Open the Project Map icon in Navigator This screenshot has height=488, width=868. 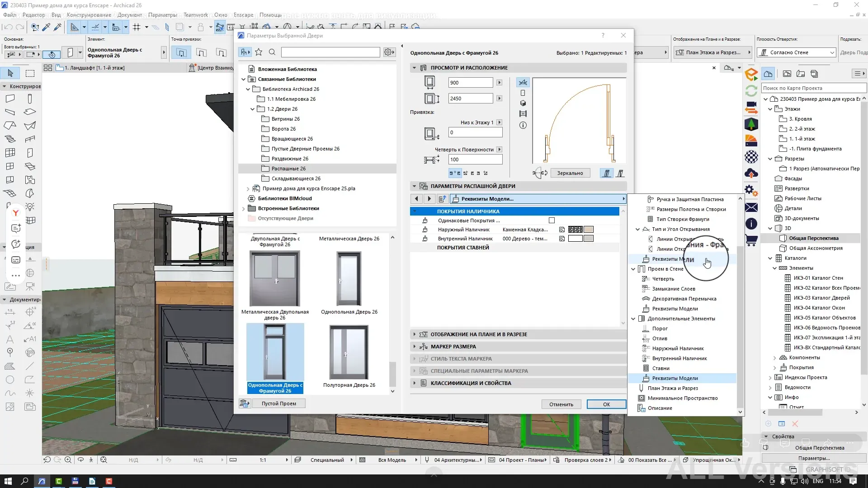[x=768, y=74]
